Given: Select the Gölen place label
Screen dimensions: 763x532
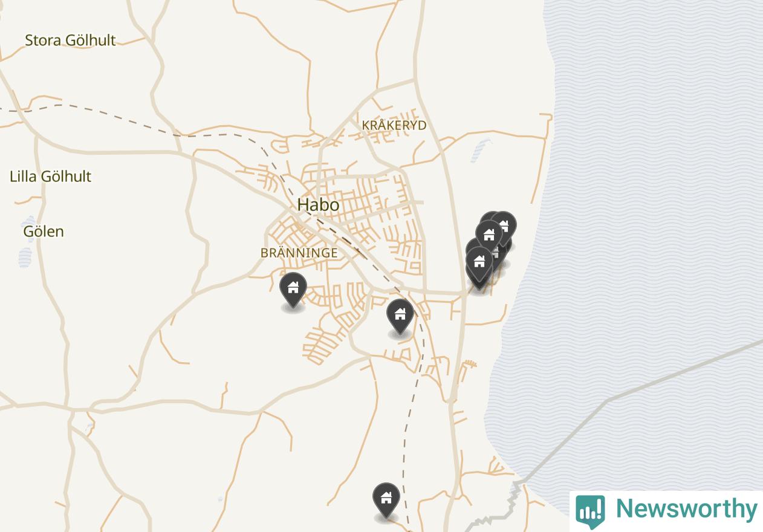Looking at the screenshot, I should pyautogui.click(x=44, y=232).
